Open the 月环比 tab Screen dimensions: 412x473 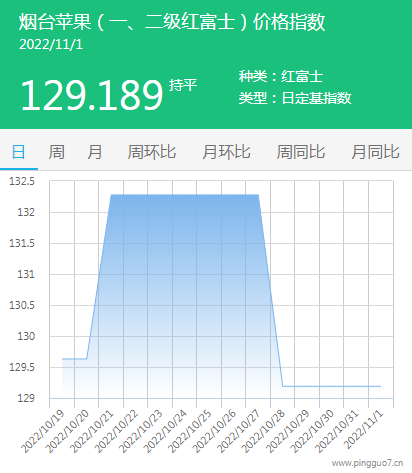[226, 152]
